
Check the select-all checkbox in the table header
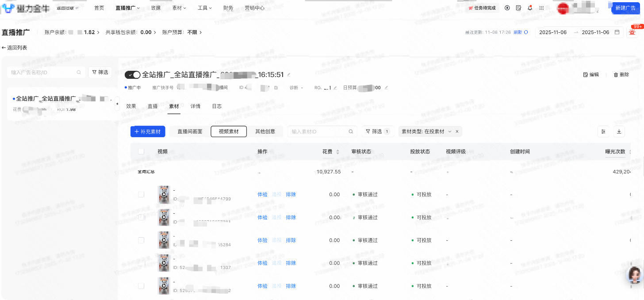(x=141, y=151)
